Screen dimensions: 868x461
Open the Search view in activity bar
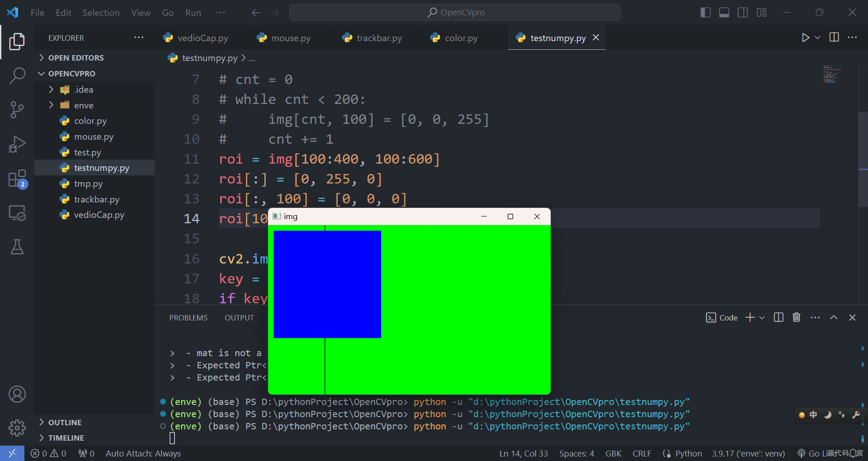pyautogui.click(x=17, y=75)
